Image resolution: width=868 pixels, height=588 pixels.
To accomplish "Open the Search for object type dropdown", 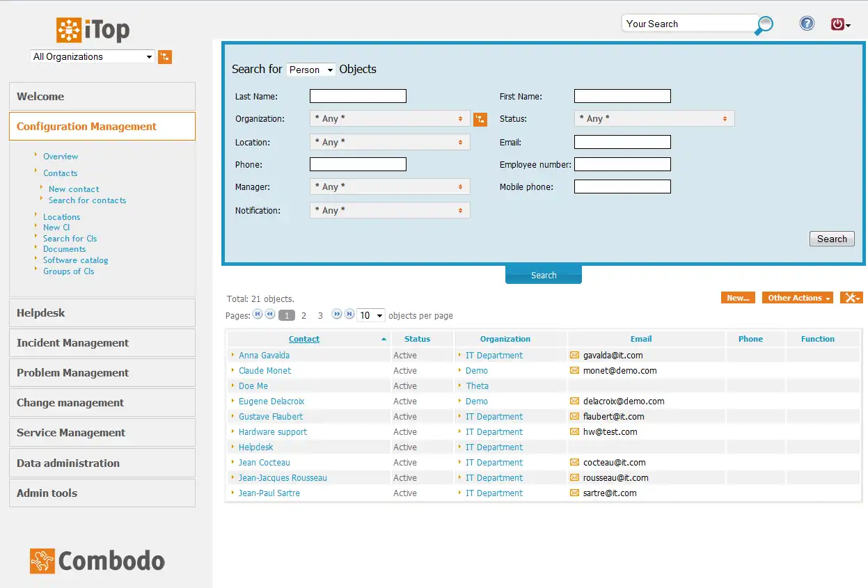I will coord(310,69).
